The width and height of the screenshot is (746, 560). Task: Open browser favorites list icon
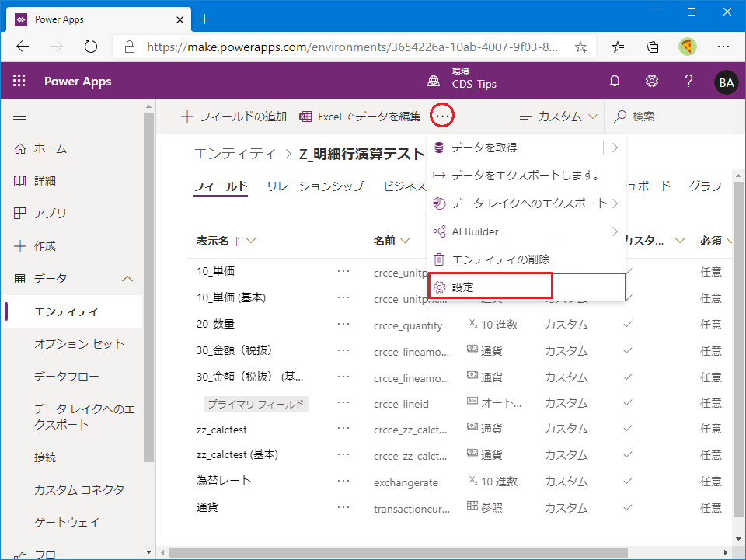click(x=618, y=47)
